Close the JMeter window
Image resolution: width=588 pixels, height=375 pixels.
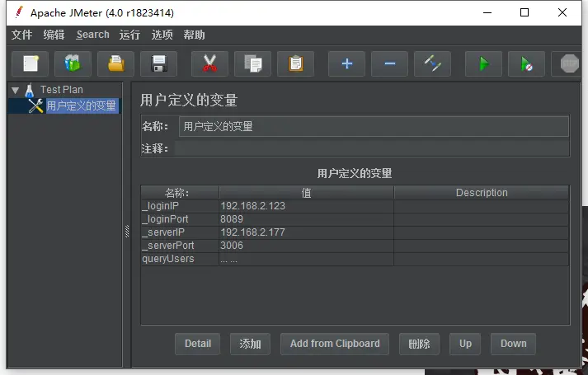pos(562,12)
